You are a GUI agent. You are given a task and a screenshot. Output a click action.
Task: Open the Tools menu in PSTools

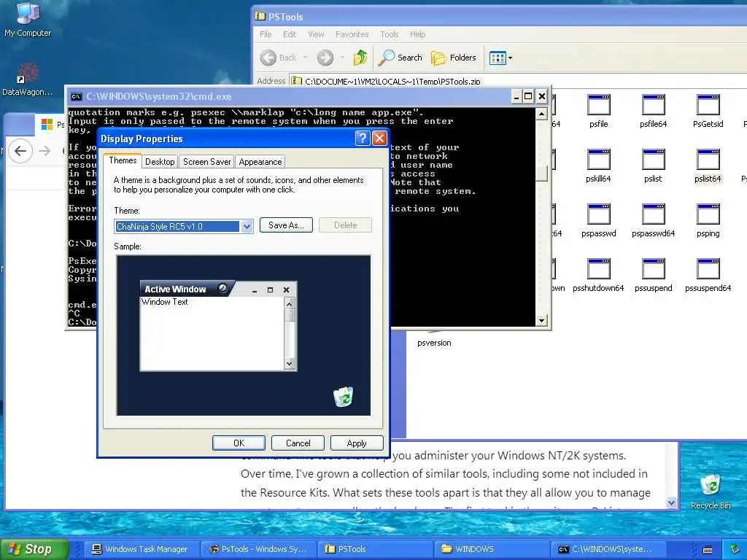point(390,34)
